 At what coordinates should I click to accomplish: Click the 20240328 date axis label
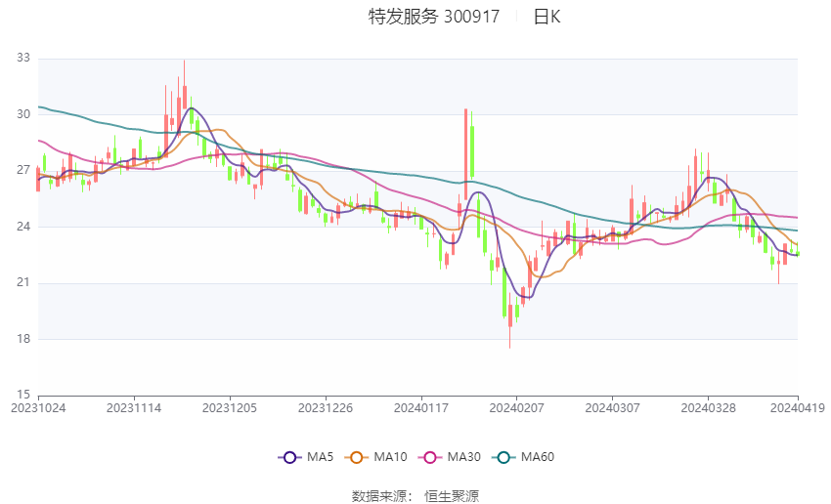(708, 408)
